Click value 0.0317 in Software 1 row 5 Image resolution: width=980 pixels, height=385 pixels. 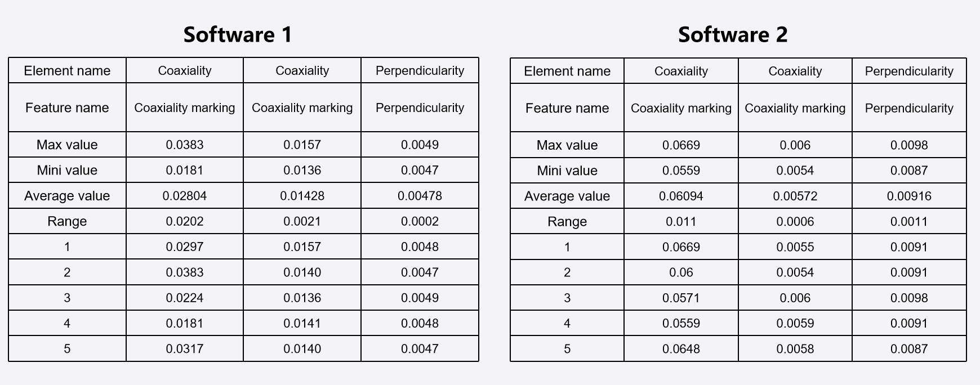tap(185, 349)
